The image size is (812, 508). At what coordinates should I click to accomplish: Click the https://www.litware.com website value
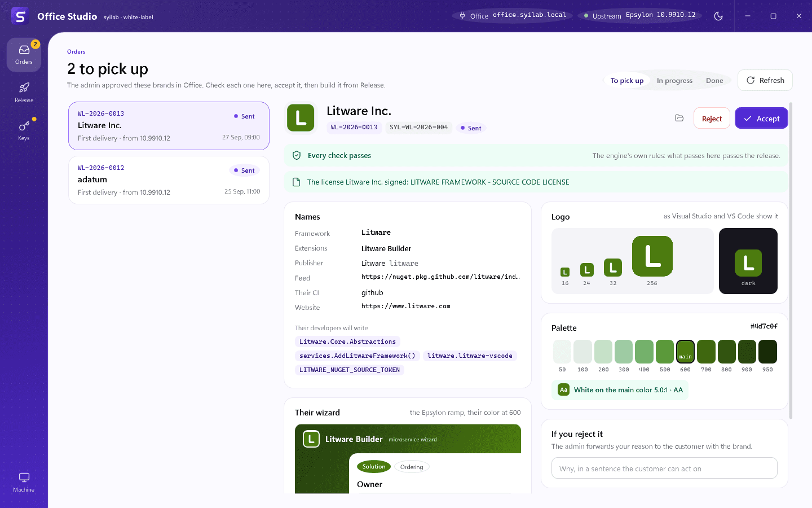coord(406,306)
